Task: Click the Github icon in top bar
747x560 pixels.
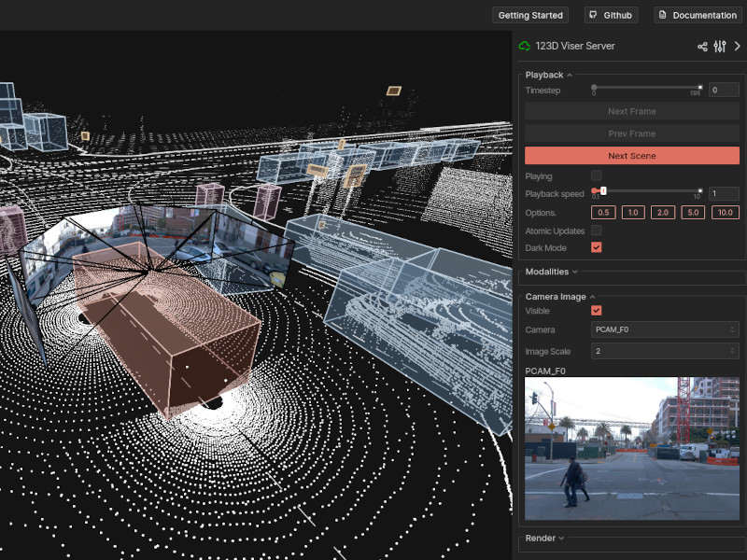Action: 593,15
